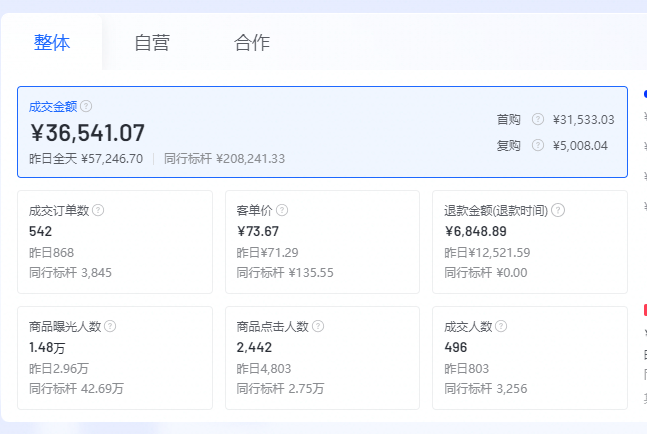The image size is (647, 434).
Task: Click the order count value 542
Action: click(40, 231)
